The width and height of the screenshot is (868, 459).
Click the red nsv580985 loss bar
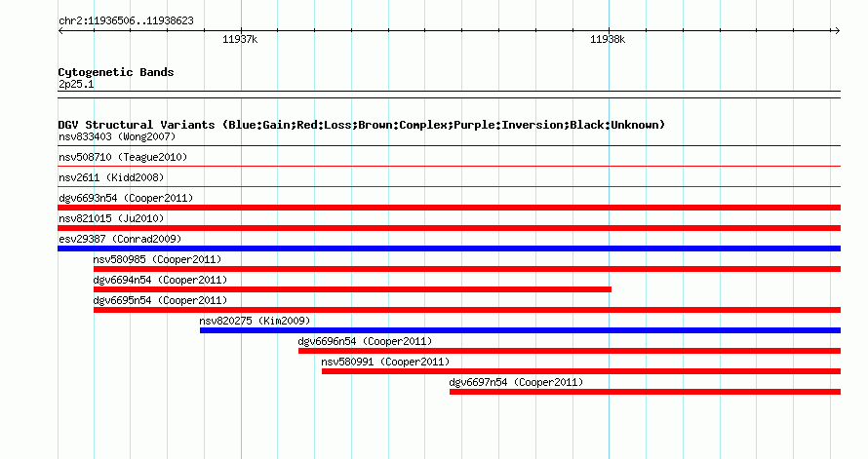[x=467, y=269]
